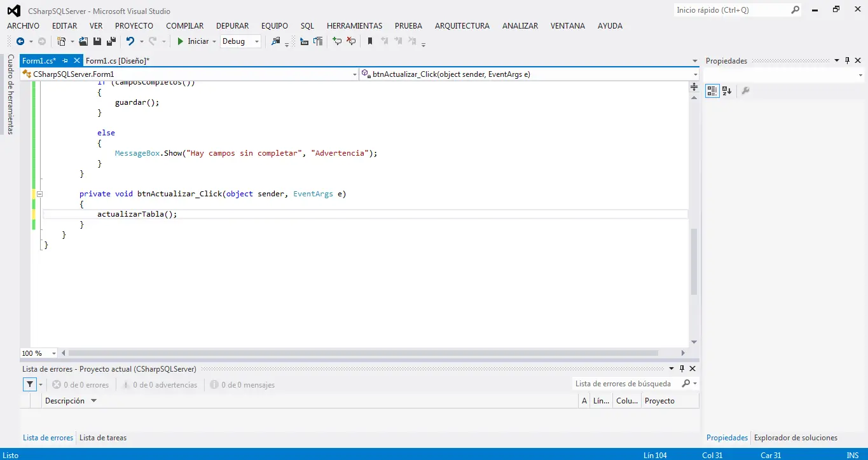This screenshot has width=868, height=460.
Task: Open the ARCHIVO menu
Action: 23,26
